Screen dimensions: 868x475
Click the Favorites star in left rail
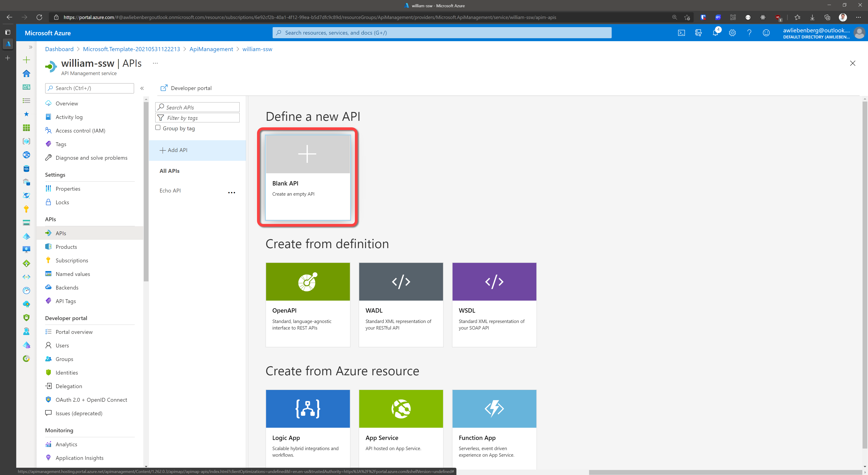[x=26, y=114]
